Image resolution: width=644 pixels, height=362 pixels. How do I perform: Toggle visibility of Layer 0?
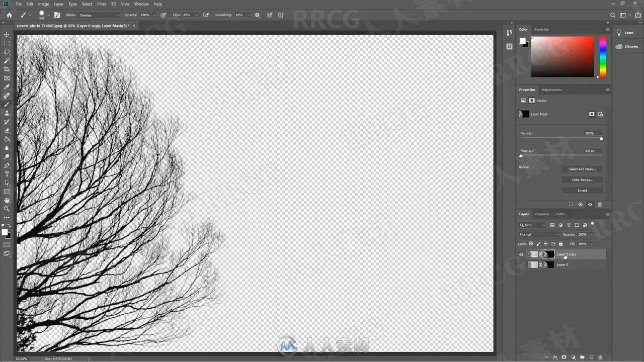click(521, 264)
